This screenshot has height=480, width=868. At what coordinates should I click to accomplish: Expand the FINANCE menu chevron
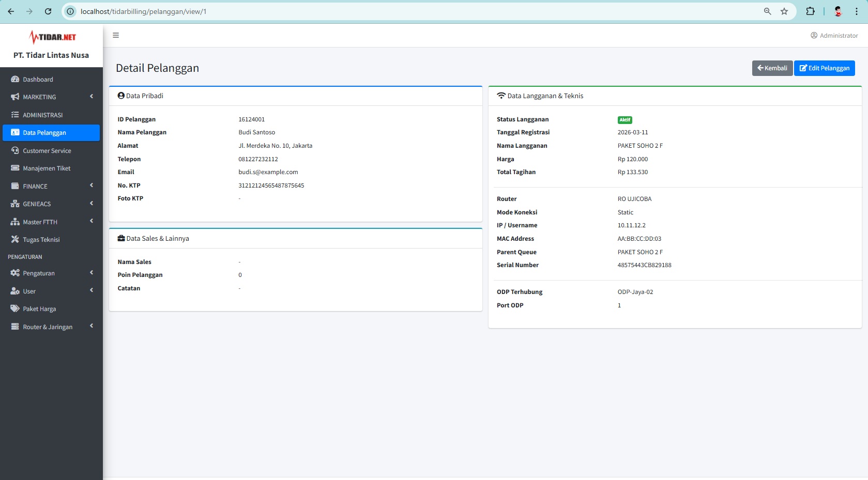coord(92,185)
